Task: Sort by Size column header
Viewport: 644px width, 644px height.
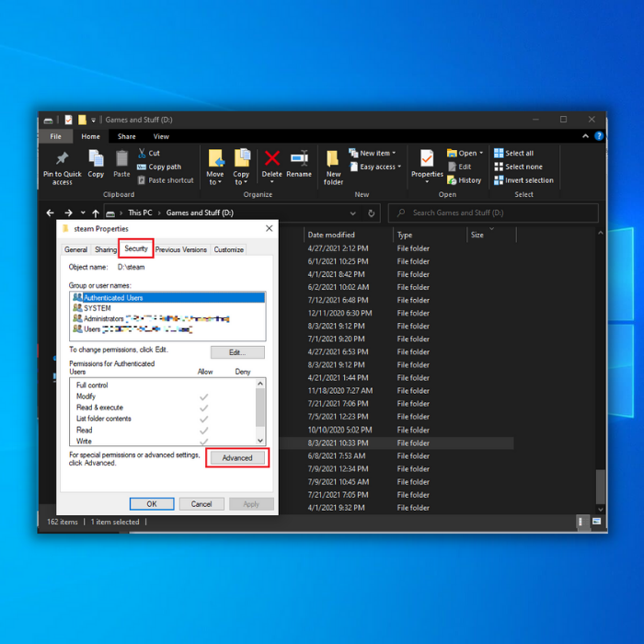Action: [477, 235]
